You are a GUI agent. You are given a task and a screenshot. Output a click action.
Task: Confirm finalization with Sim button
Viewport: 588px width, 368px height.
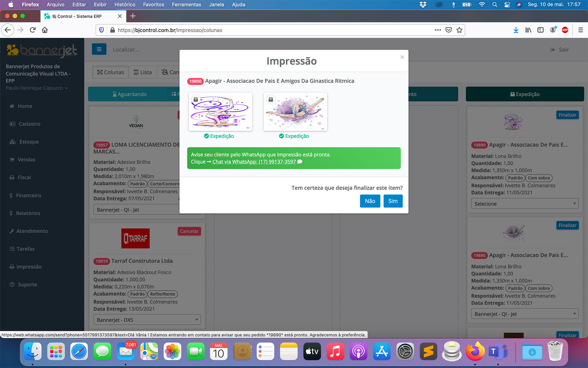coord(393,201)
